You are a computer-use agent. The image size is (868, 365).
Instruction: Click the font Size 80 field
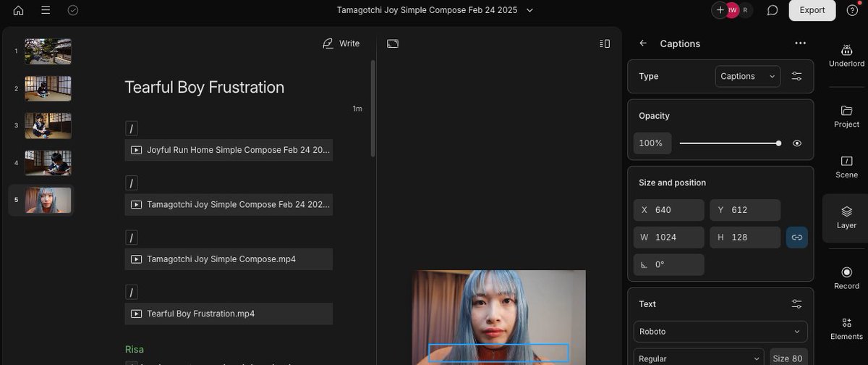(788, 358)
